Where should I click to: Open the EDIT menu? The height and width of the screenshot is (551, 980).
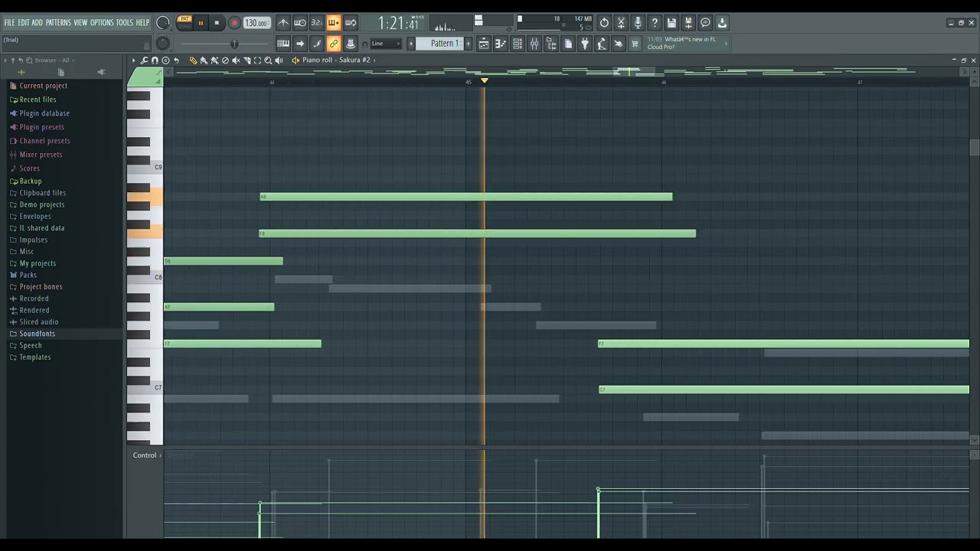(24, 22)
